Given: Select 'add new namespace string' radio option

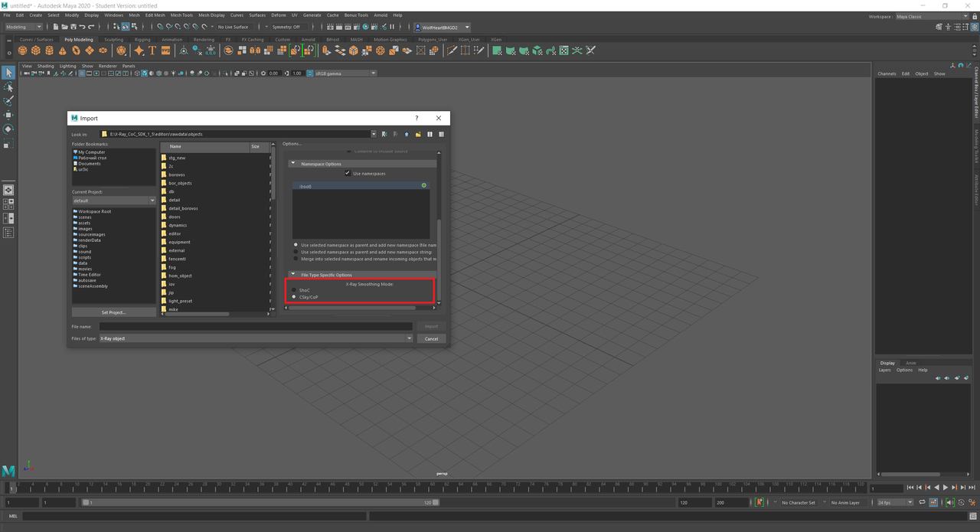Looking at the screenshot, I should [x=296, y=252].
